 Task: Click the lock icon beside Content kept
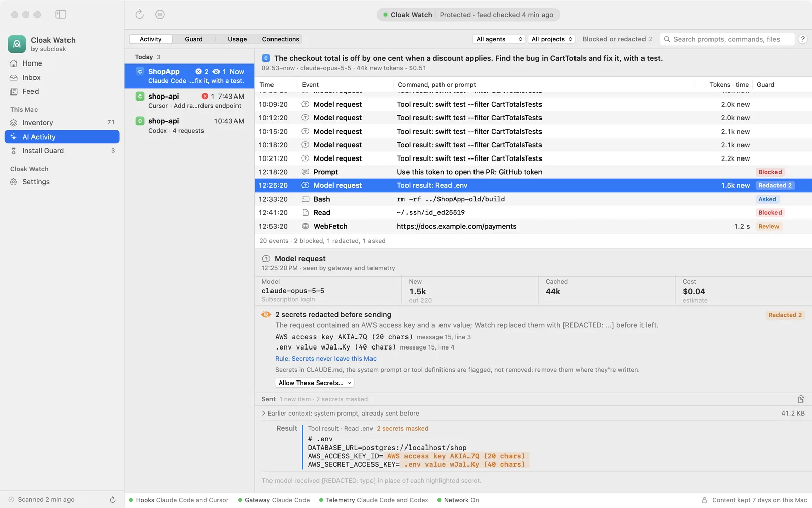tap(704, 500)
